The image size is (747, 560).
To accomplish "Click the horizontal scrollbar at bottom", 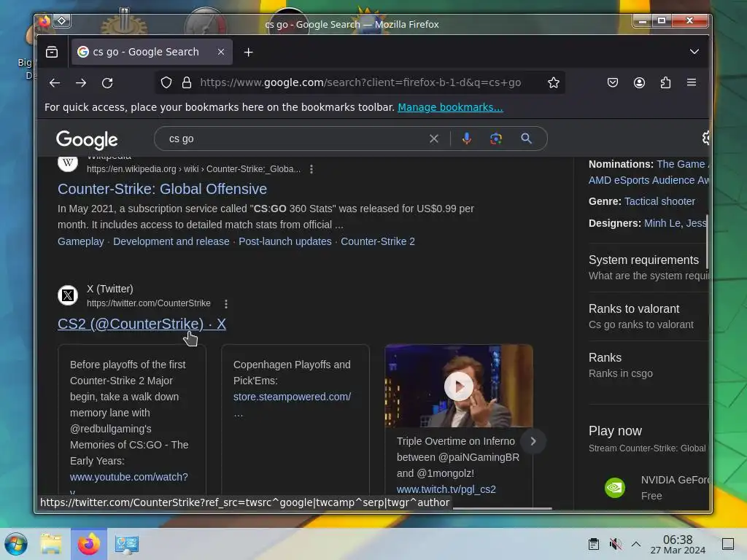I will pyautogui.click(x=502, y=508).
